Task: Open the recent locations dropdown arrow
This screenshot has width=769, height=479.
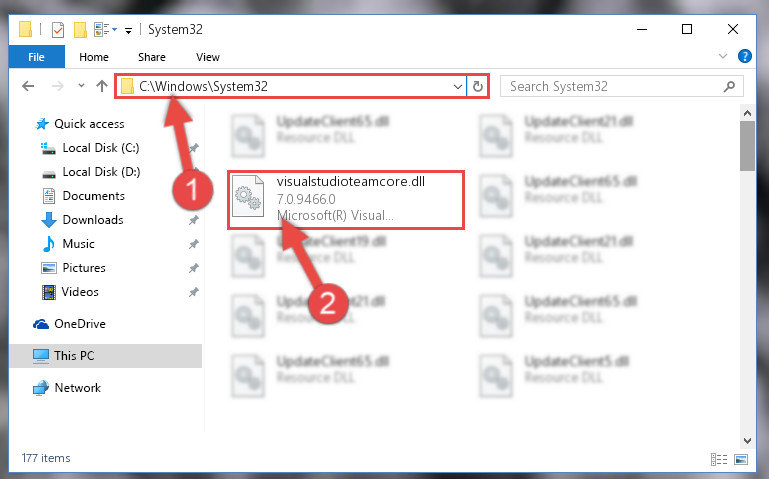Action: click(x=81, y=86)
